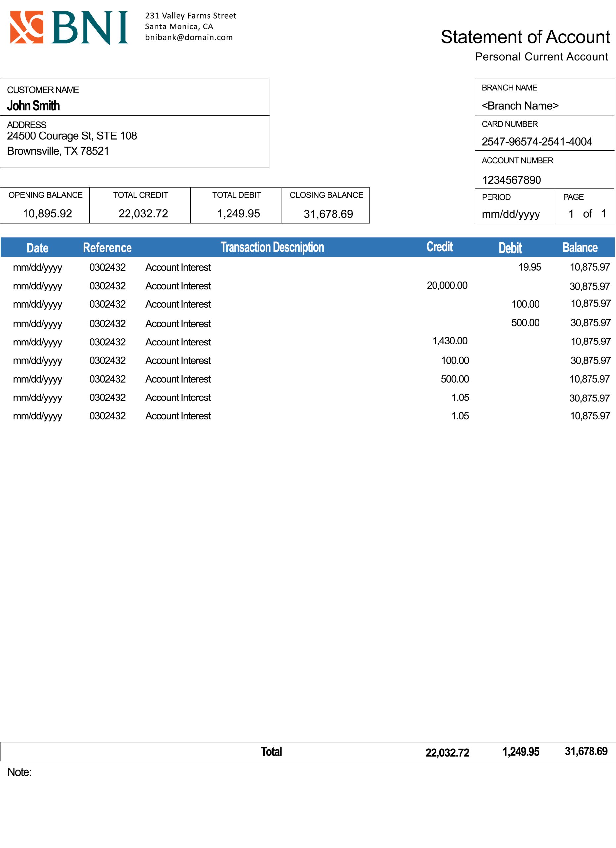Click the Brownsville, TX 78521 address line
616x848 pixels.
pos(58,151)
